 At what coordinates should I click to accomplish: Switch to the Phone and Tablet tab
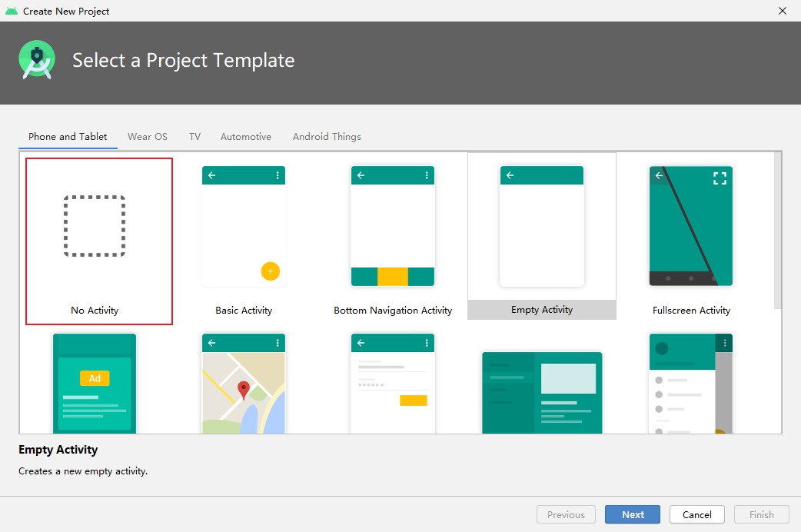point(68,136)
